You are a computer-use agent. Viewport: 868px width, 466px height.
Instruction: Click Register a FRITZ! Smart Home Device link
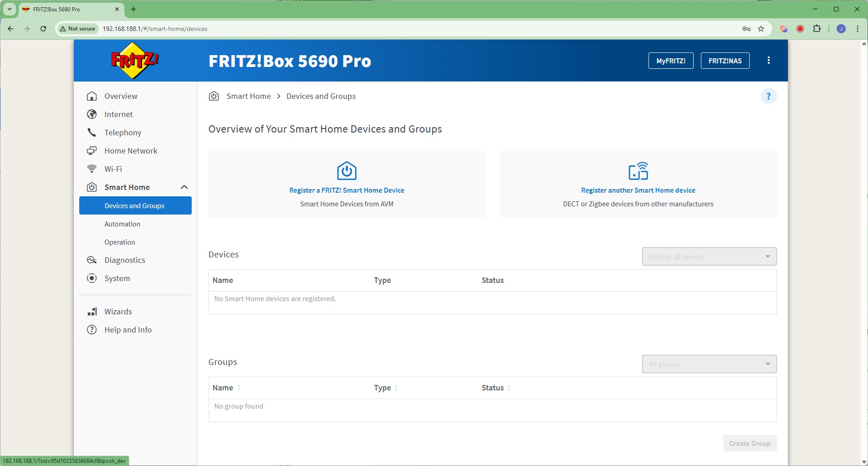coord(347,190)
